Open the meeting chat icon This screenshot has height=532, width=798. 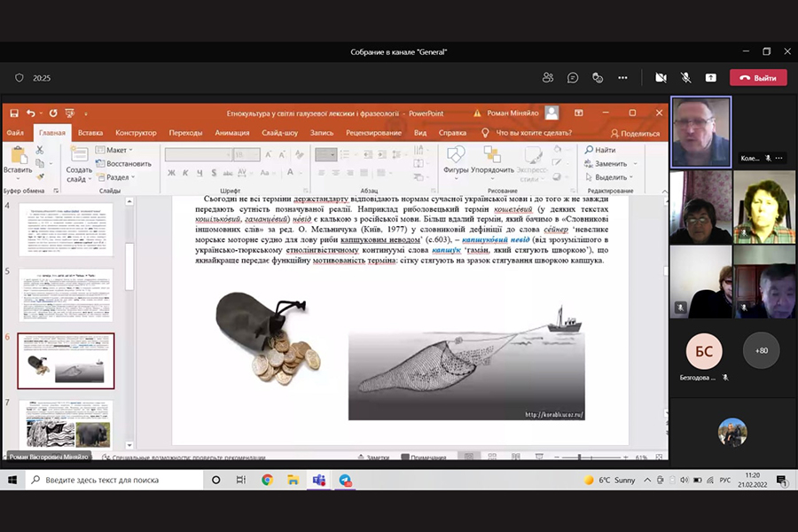click(x=573, y=78)
